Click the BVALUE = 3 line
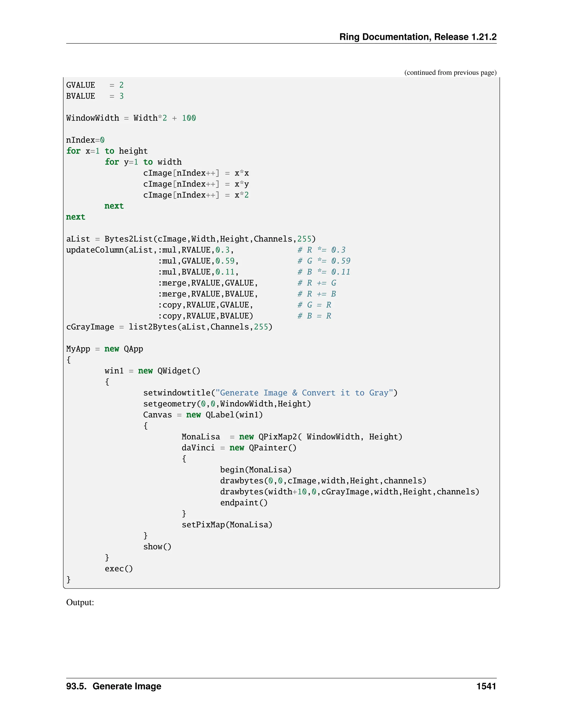563x728 pixels. tap(95, 96)
